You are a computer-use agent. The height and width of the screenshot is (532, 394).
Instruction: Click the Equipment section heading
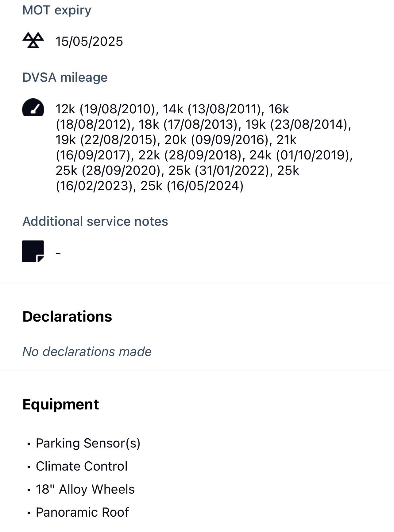coord(61,404)
